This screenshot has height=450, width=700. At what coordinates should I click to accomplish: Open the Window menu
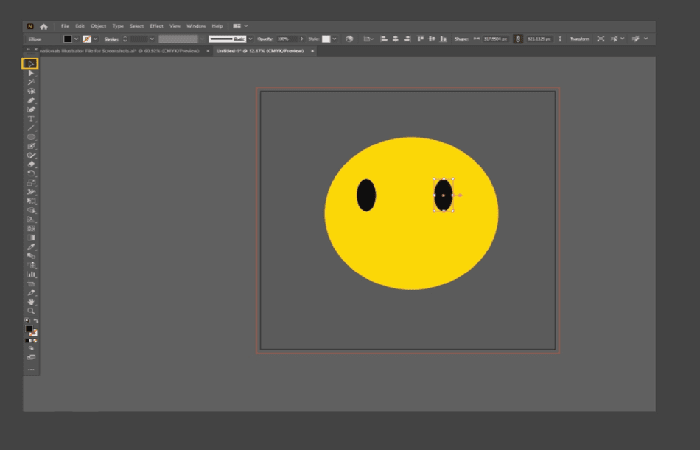tap(196, 26)
